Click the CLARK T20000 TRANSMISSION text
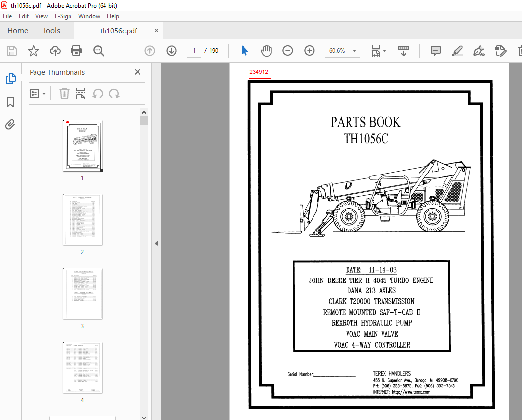Screen dimensions: 522x420 tap(372, 301)
